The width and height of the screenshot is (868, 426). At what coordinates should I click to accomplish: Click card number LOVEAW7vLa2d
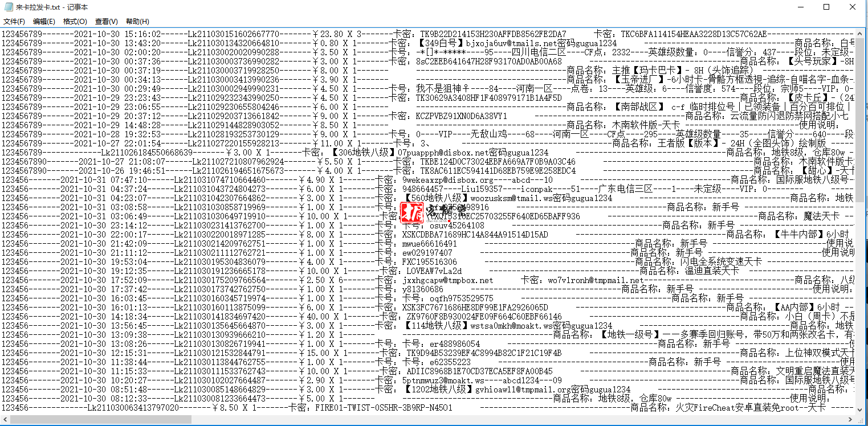[434, 271]
